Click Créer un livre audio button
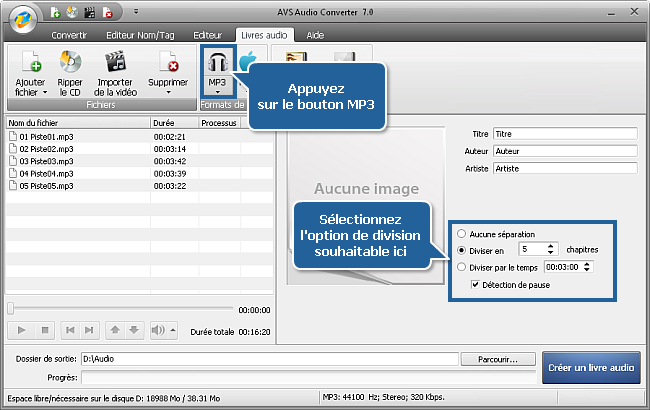The height and width of the screenshot is (410, 650). (592, 367)
